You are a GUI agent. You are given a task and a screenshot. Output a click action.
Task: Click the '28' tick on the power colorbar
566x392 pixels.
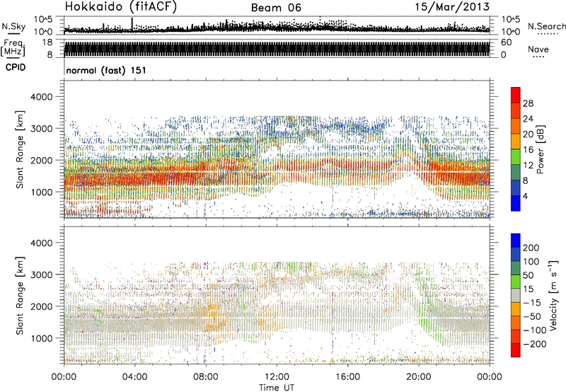tap(528, 103)
